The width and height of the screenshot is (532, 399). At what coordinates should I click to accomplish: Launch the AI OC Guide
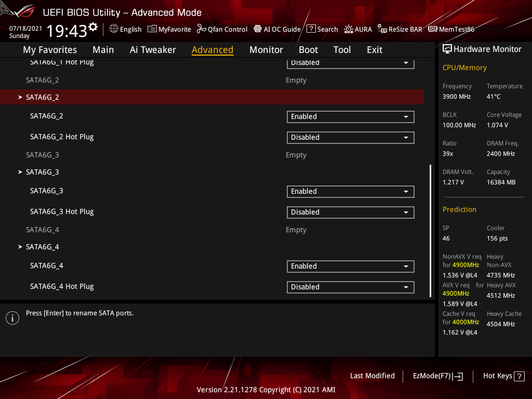[277, 29]
